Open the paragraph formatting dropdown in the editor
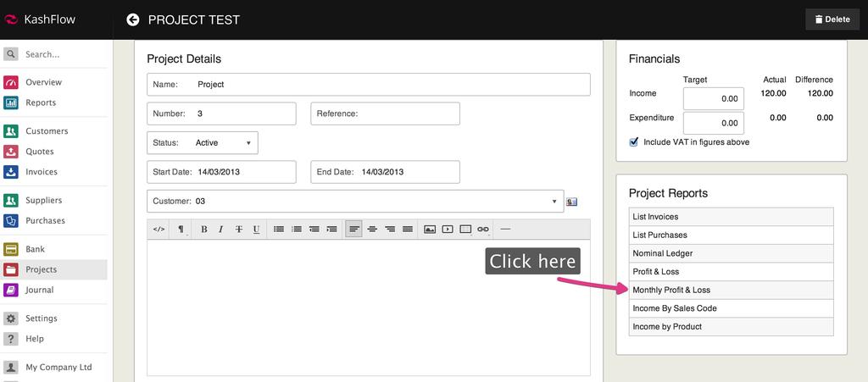Screen dimensions: 868x382 (x=181, y=229)
